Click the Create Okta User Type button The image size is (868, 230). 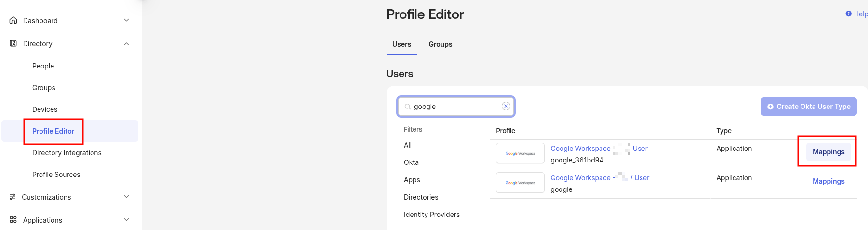808,107
